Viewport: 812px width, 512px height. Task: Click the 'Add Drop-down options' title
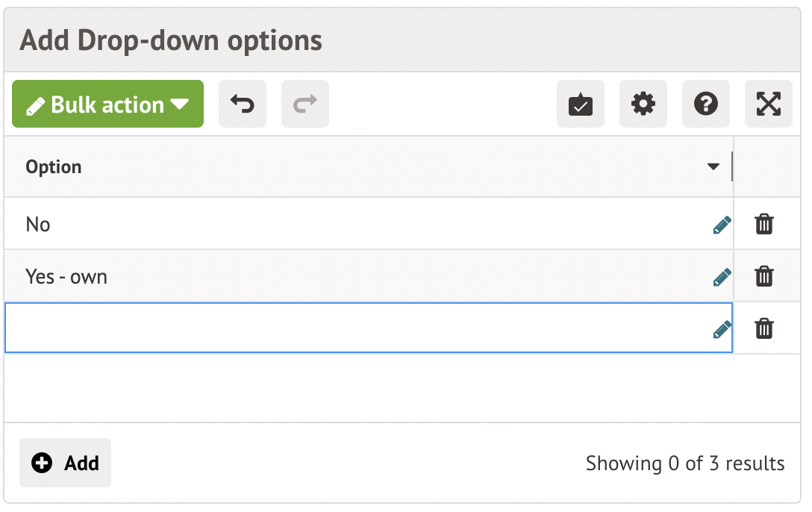(x=171, y=40)
